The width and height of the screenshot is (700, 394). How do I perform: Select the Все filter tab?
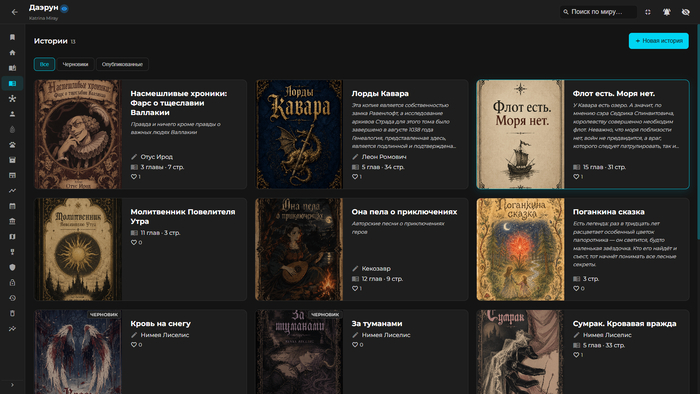(44, 64)
